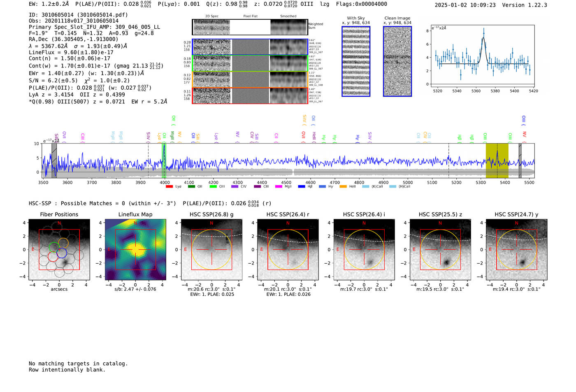Image resolution: width=576 pixels, height=392 pixels.
Task: Click the red Lyα legend swatch
Action: pyautogui.click(x=169, y=187)
